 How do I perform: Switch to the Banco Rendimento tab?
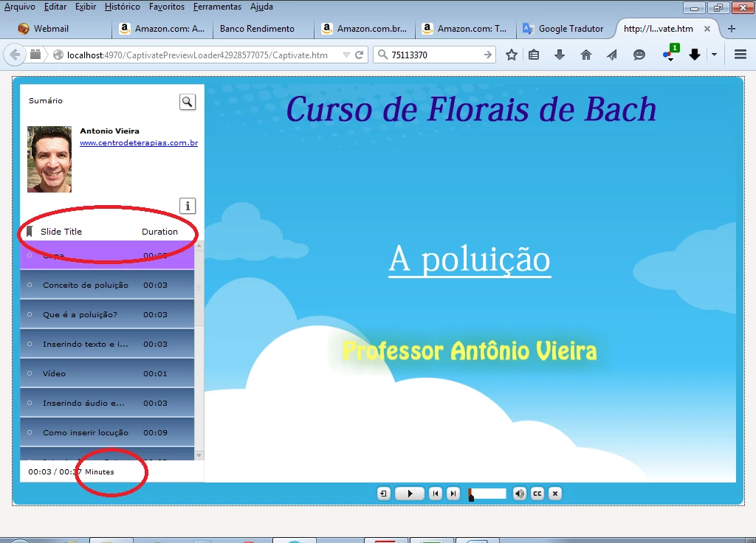pyautogui.click(x=261, y=29)
